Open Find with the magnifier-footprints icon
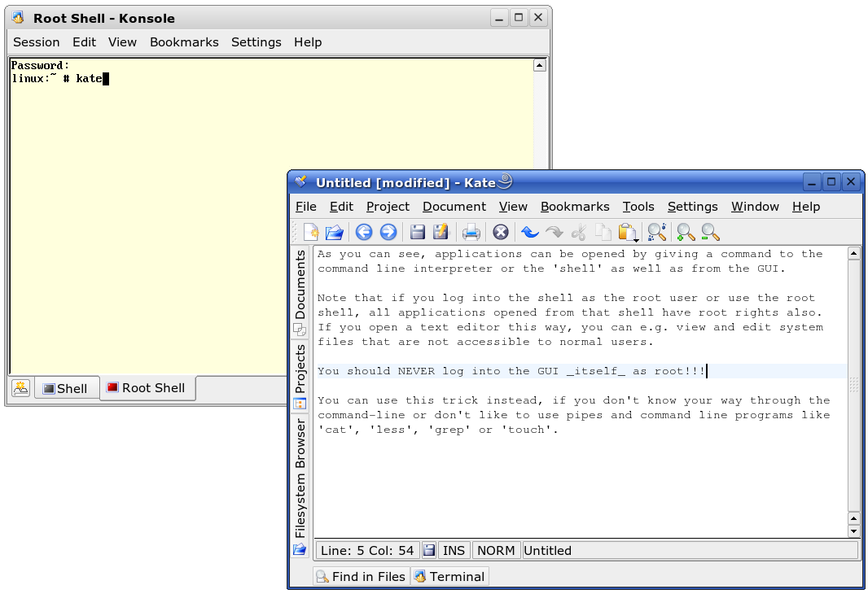 pyautogui.click(x=657, y=232)
